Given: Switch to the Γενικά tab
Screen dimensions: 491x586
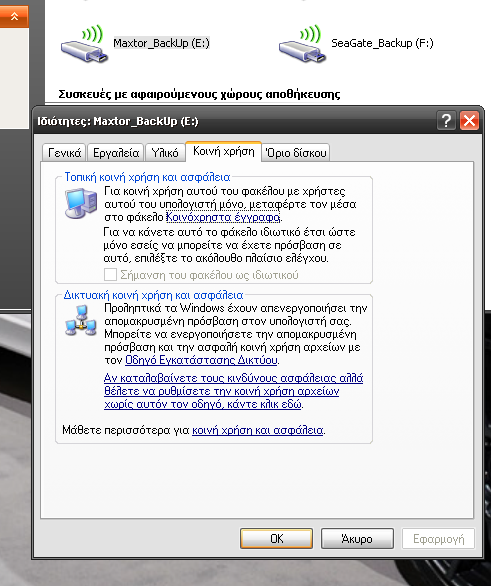Looking at the screenshot, I should (x=64, y=153).
